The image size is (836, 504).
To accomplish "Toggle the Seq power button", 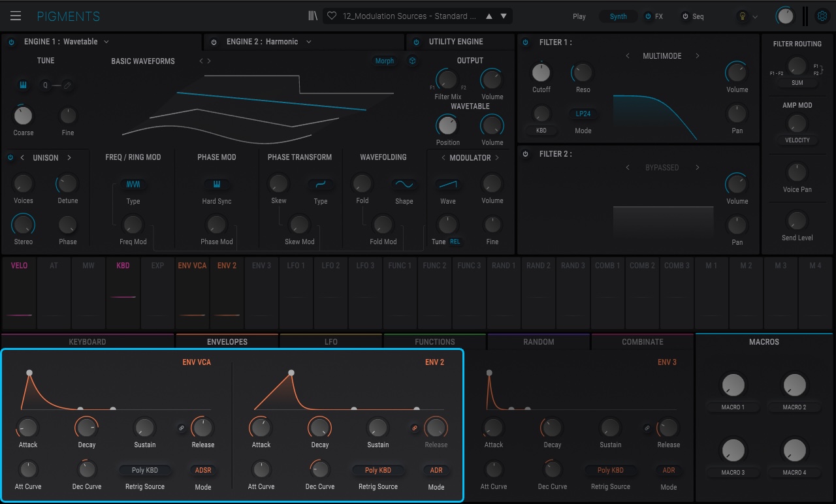I will pyautogui.click(x=685, y=16).
